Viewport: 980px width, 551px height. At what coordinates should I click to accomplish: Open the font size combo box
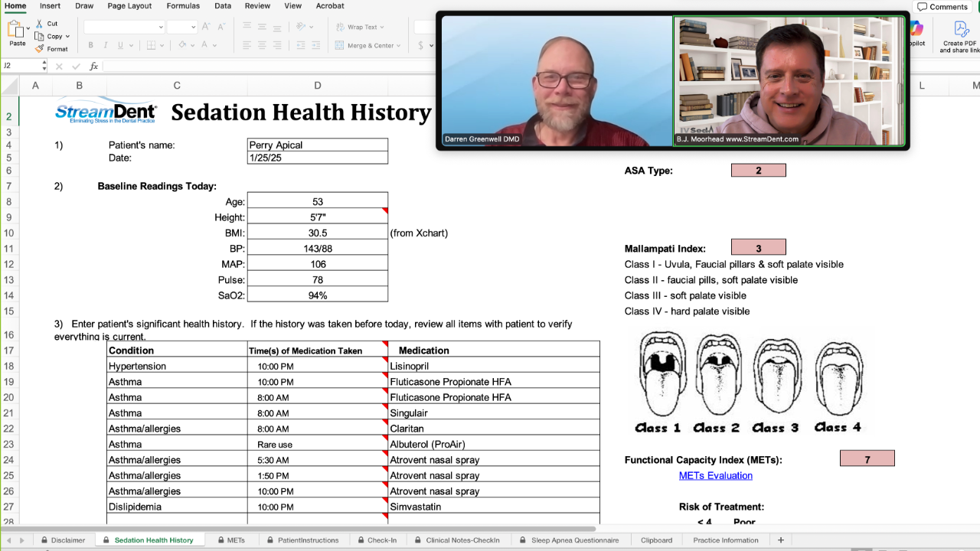coord(182,27)
